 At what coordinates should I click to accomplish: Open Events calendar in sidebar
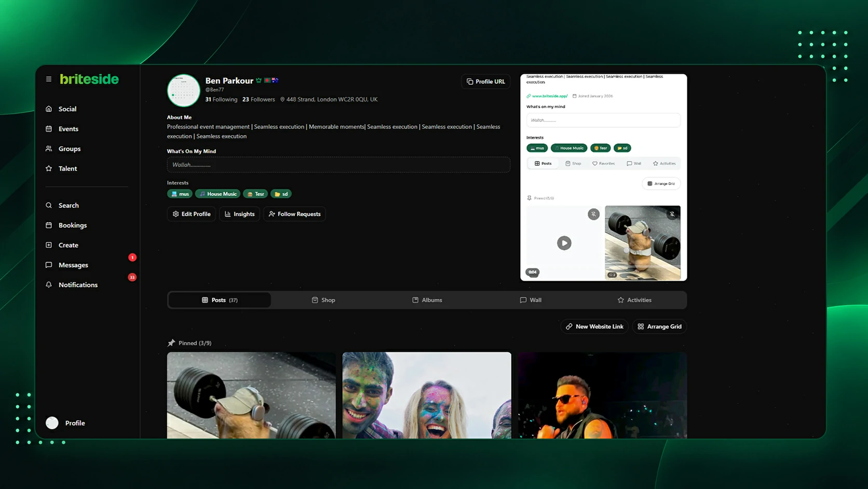point(62,129)
